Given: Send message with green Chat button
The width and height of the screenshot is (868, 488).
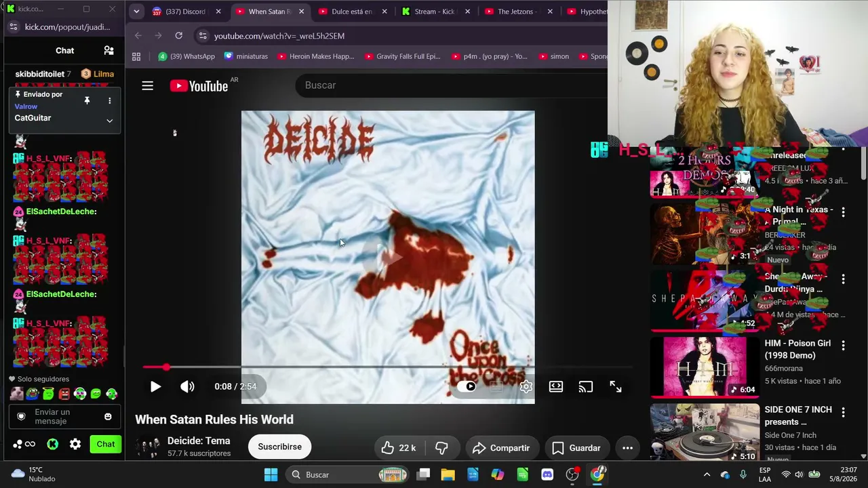Looking at the screenshot, I should [x=106, y=444].
